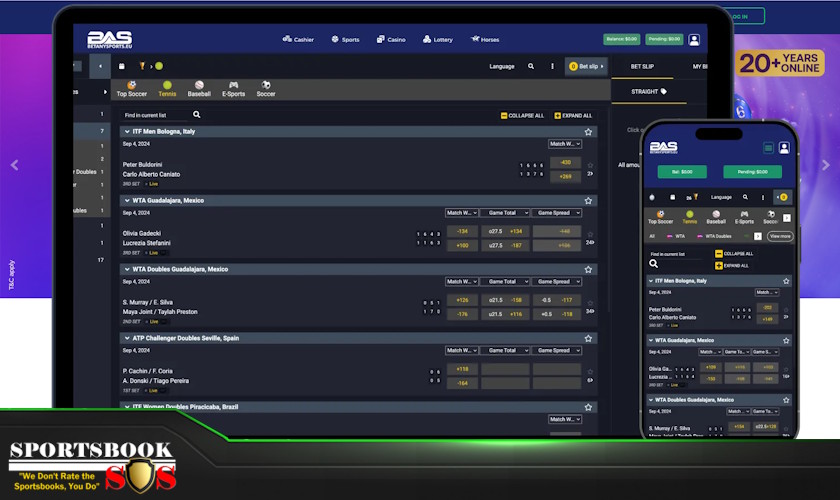Choose the E-Sports controller icon on laptop
840x500 pixels.
click(233, 88)
